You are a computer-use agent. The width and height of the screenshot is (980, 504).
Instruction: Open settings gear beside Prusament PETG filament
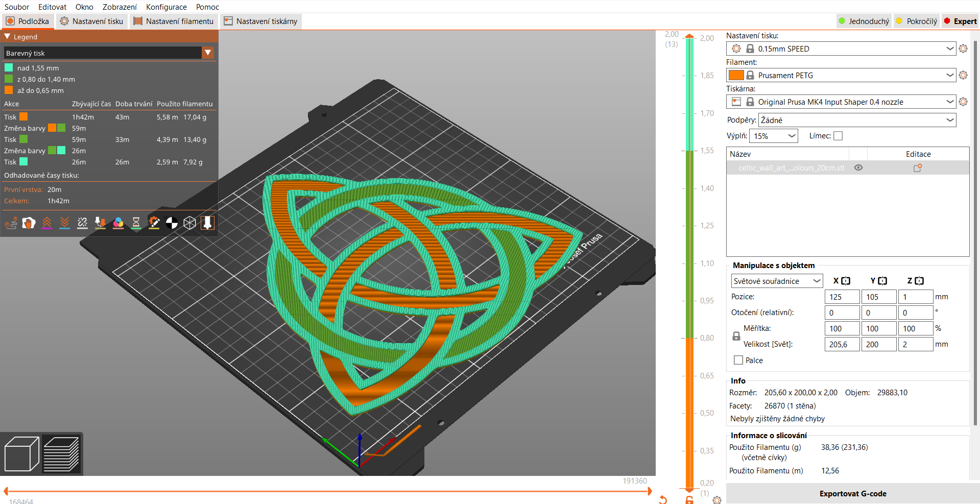(963, 75)
